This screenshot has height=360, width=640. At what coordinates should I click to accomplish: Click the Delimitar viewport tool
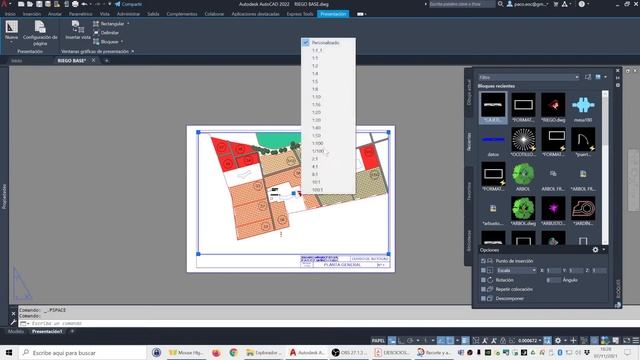pyautogui.click(x=106, y=33)
